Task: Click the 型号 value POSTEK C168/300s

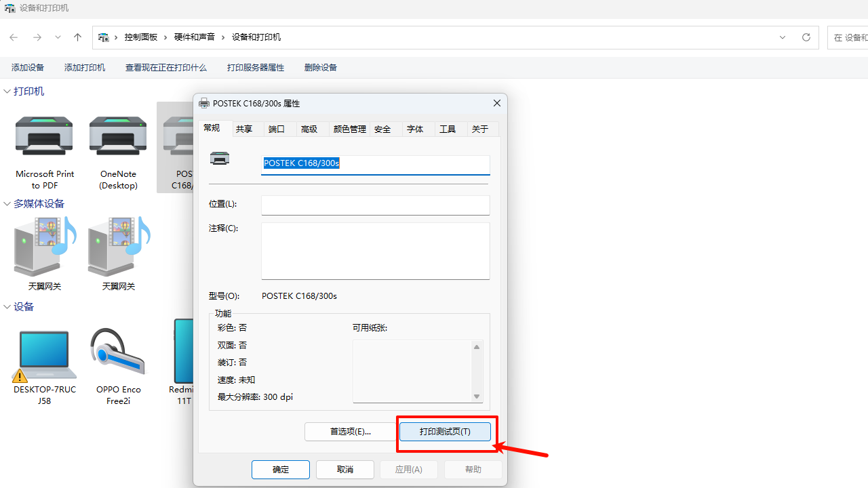Action: point(299,296)
